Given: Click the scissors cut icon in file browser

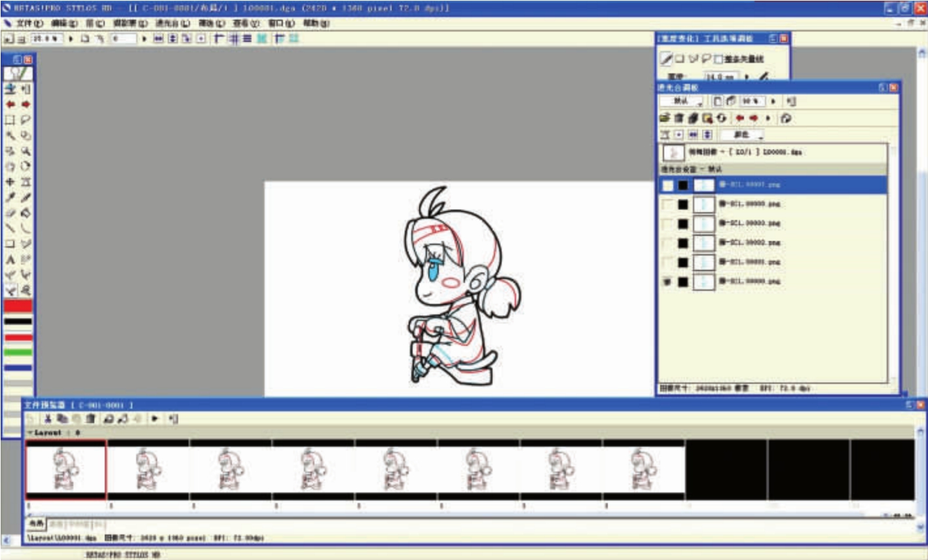Looking at the screenshot, I should [x=48, y=419].
